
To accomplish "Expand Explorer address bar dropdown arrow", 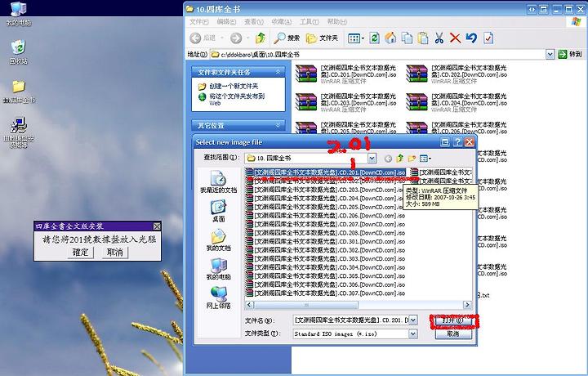I will [x=550, y=55].
